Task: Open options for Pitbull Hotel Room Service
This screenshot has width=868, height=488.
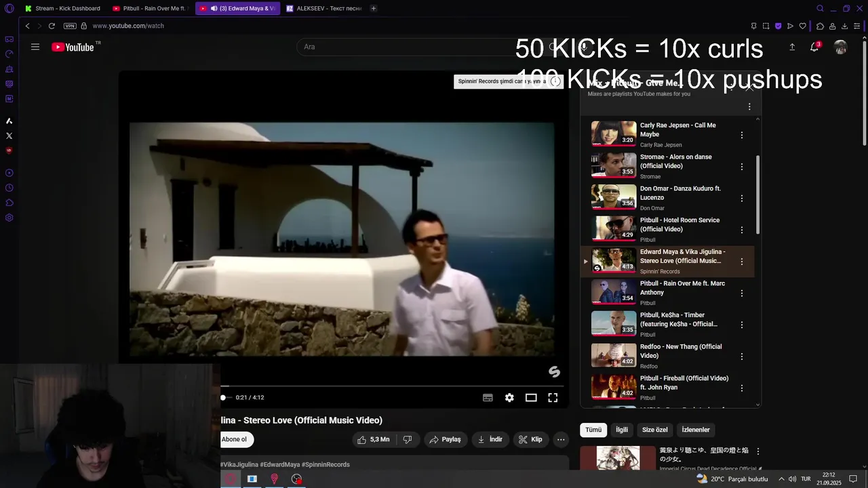Action: [x=742, y=230]
